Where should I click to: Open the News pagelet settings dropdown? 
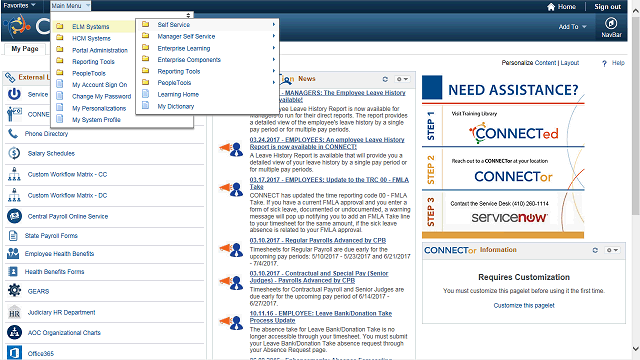[402, 79]
